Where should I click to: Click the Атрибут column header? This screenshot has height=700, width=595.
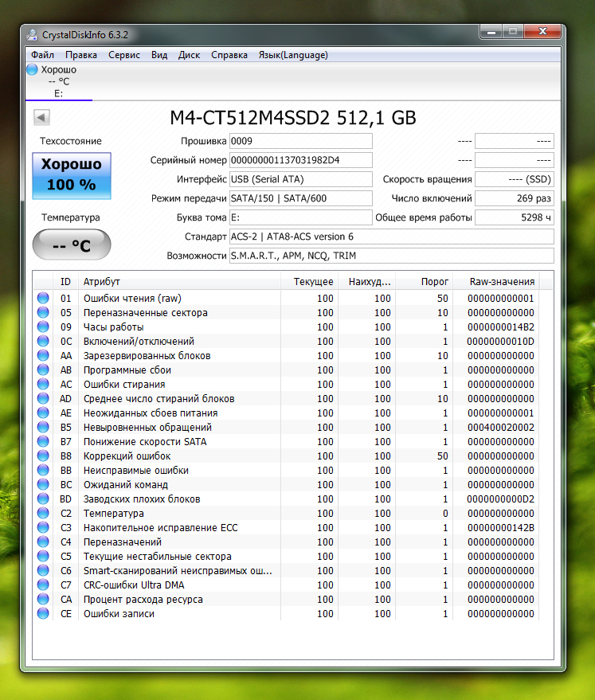(x=179, y=282)
